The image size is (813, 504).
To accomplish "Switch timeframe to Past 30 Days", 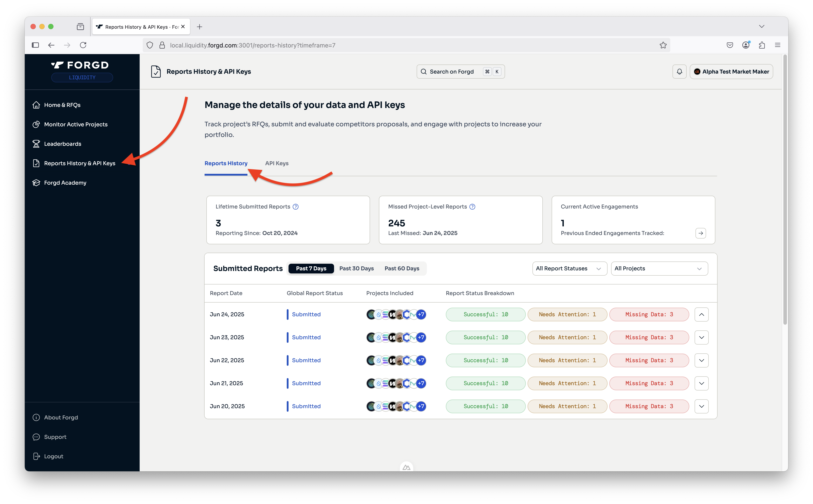I will [356, 268].
